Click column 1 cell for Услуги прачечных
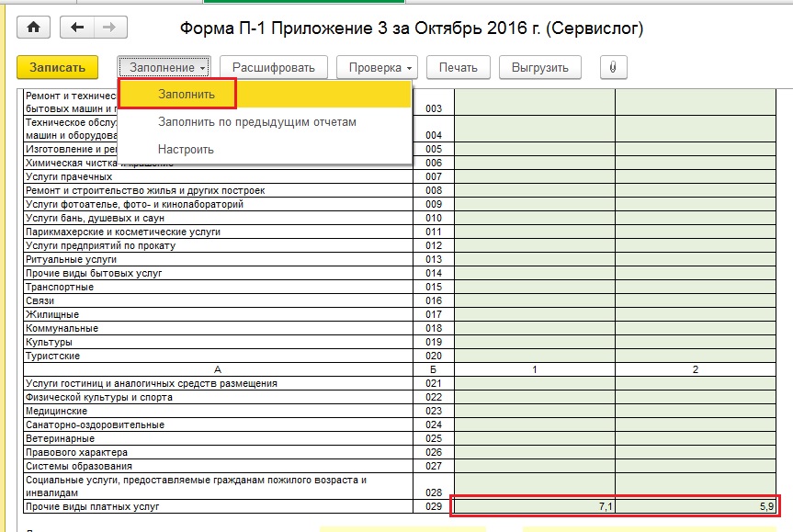The height and width of the screenshot is (532, 793). (x=535, y=176)
